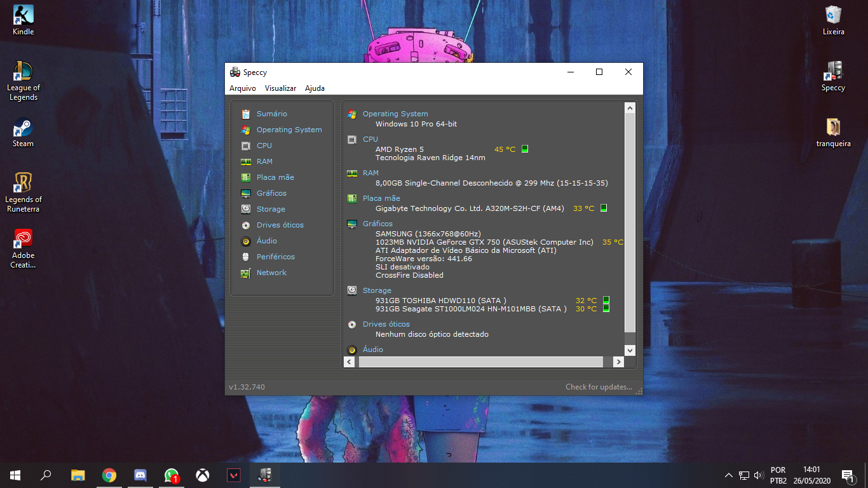Select Áudio in the sidebar list
Image resolution: width=868 pixels, height=488 pixels.
(267, 241)
